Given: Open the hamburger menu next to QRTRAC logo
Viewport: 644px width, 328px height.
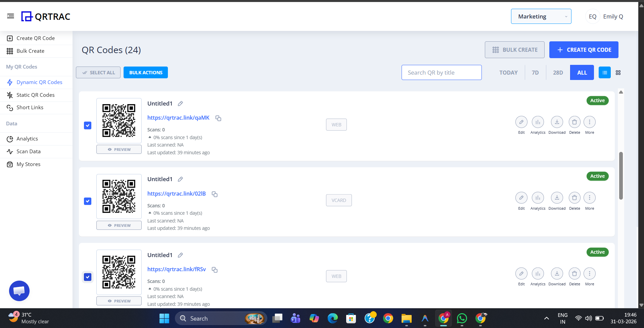Looking at the screenshot, I should [10, 16].
